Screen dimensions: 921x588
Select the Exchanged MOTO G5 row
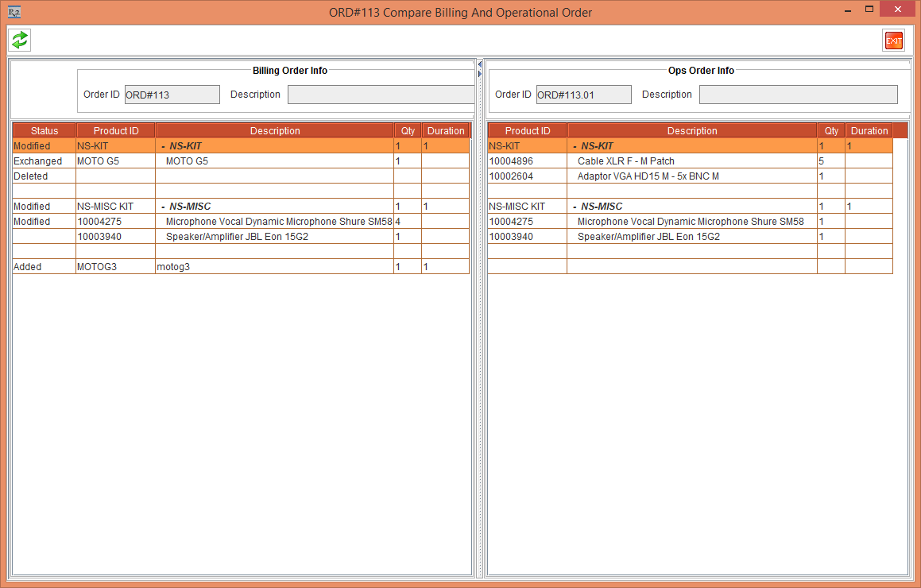click(238, 161)
